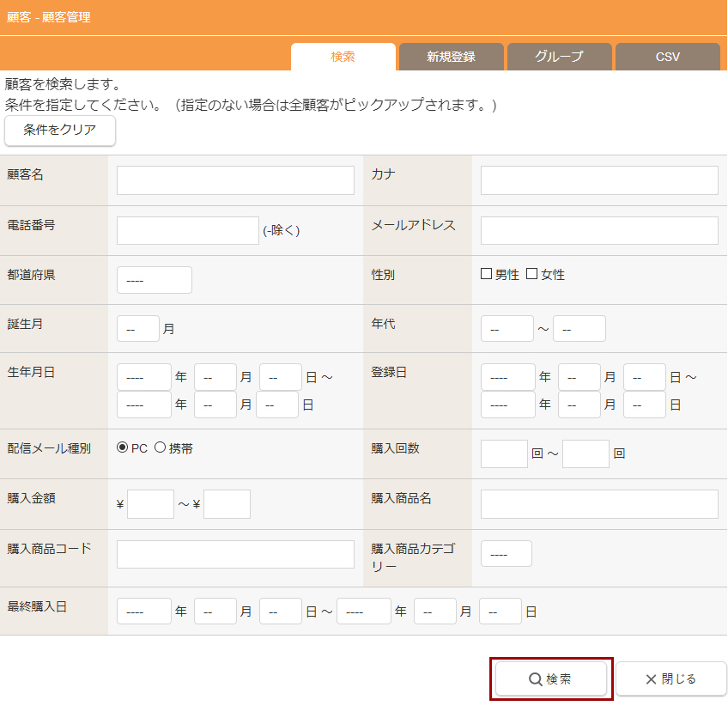Expand the 年代 lower-bound dropdown
728x712 pixels.
tap(507, 329)
